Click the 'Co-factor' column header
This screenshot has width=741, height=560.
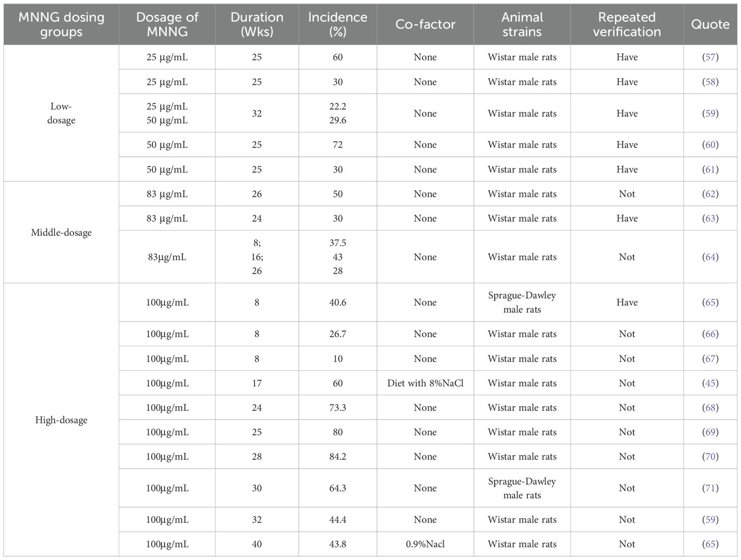coord(425,24)
